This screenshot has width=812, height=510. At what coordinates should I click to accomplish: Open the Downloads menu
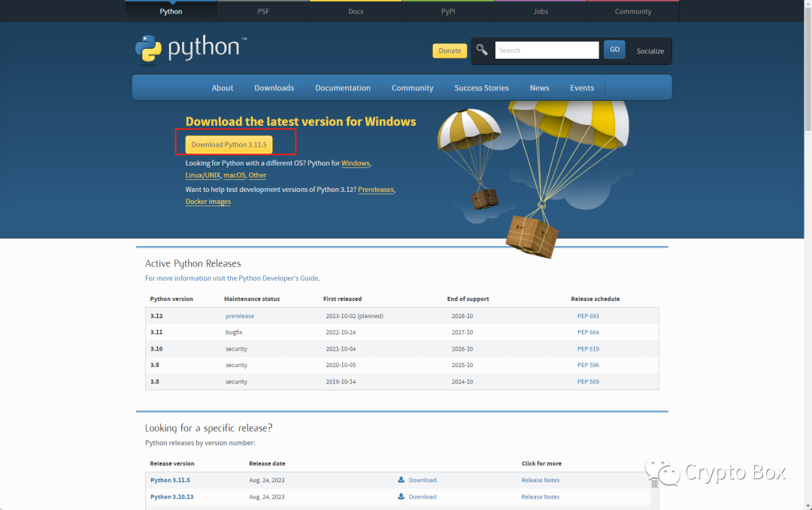(274, 88)
